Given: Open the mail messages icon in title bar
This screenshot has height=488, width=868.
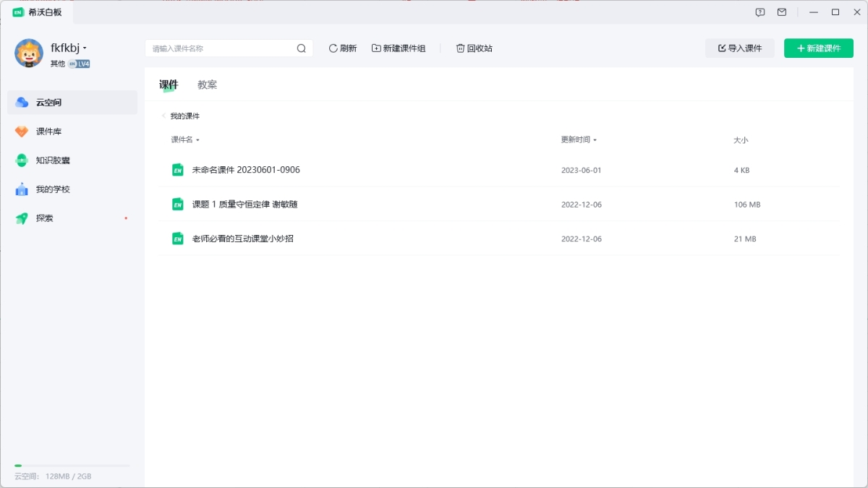Looking at the screenshot, I should [782, 12].
